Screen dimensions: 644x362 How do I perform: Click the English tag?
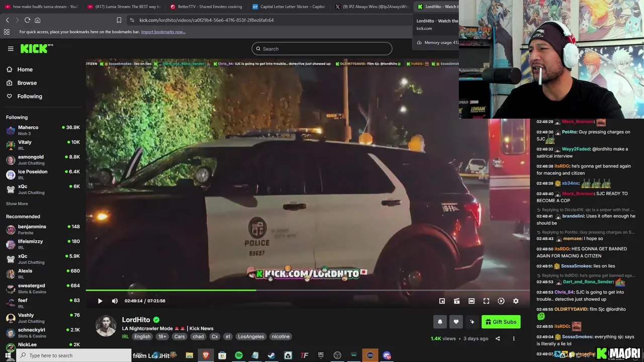coord(142,336)
